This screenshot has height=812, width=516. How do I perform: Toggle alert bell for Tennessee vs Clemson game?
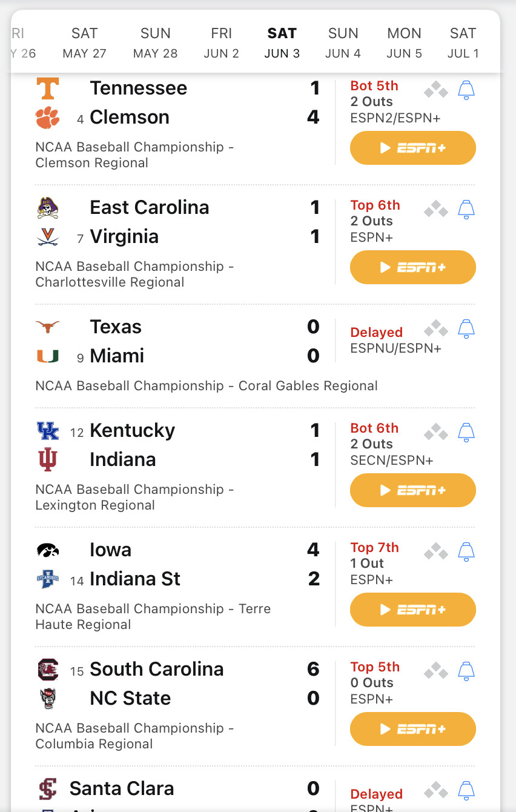click(x=466, y=90)
